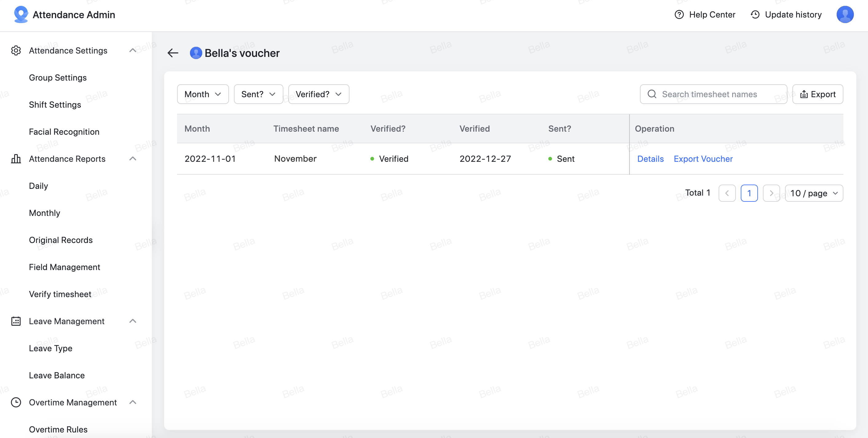Open Help Center via question mark icon

tap(679, 14)
